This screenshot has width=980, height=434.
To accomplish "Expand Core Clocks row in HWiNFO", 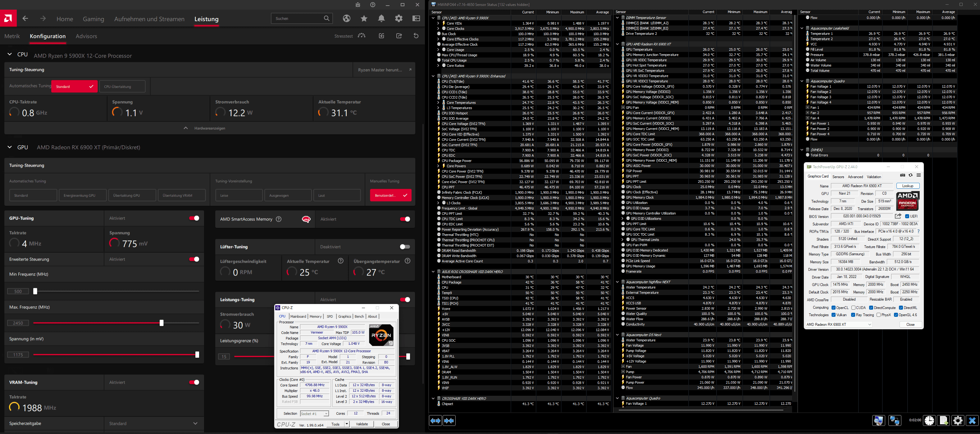I will [x=438, y=29].
